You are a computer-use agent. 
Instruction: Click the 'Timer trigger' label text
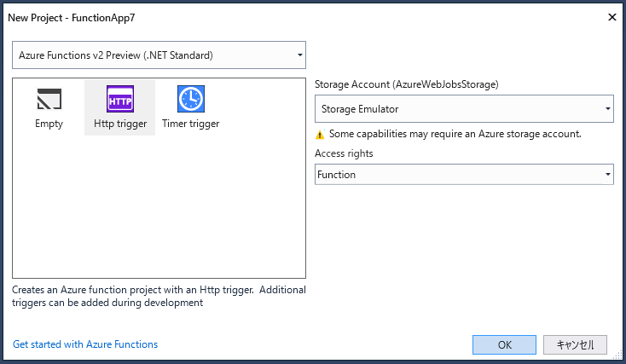click(191, 124)
